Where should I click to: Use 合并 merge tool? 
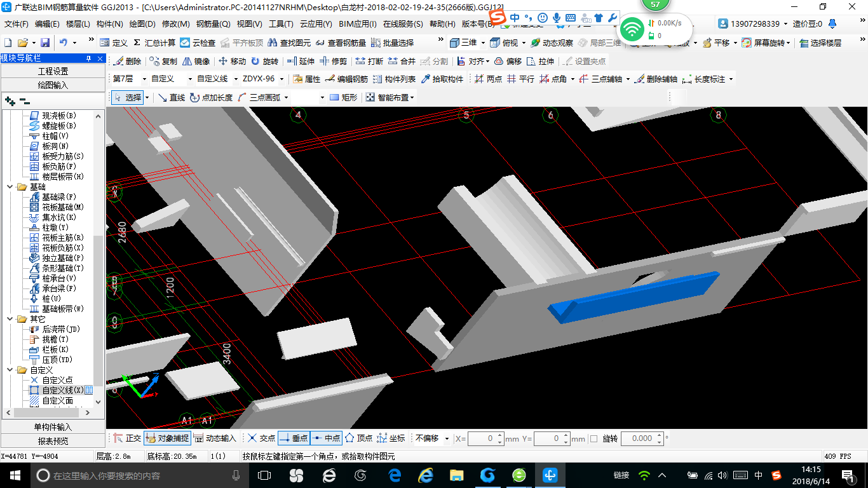402,61
